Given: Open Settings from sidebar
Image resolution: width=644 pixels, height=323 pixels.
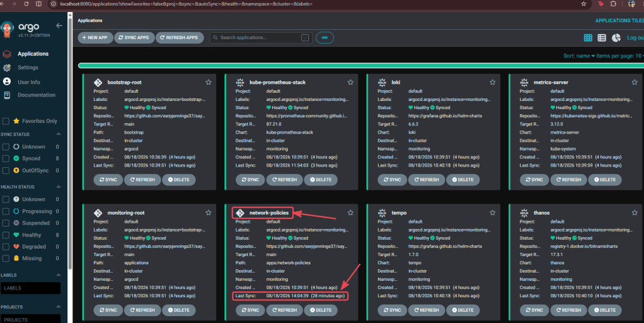Looking at the screenshot, I should 28,68.
